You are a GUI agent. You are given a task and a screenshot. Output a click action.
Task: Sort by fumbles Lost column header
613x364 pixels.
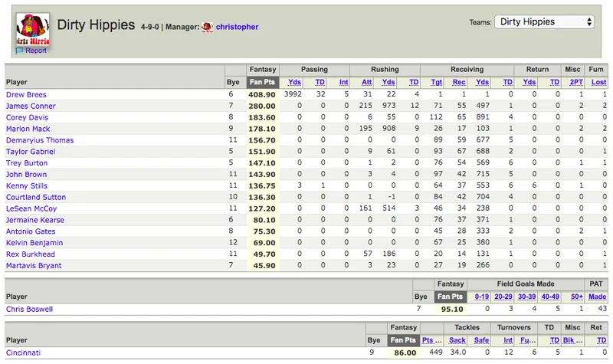599,82
